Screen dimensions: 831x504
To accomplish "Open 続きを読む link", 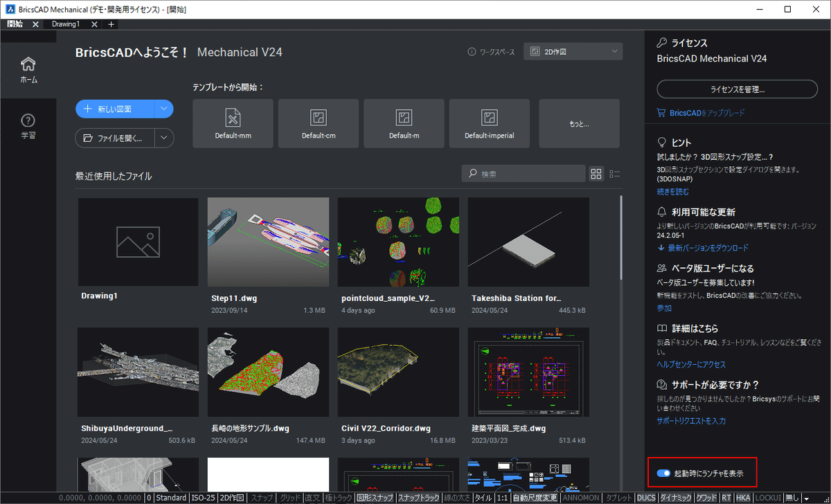I will click(x=672, y=192).
